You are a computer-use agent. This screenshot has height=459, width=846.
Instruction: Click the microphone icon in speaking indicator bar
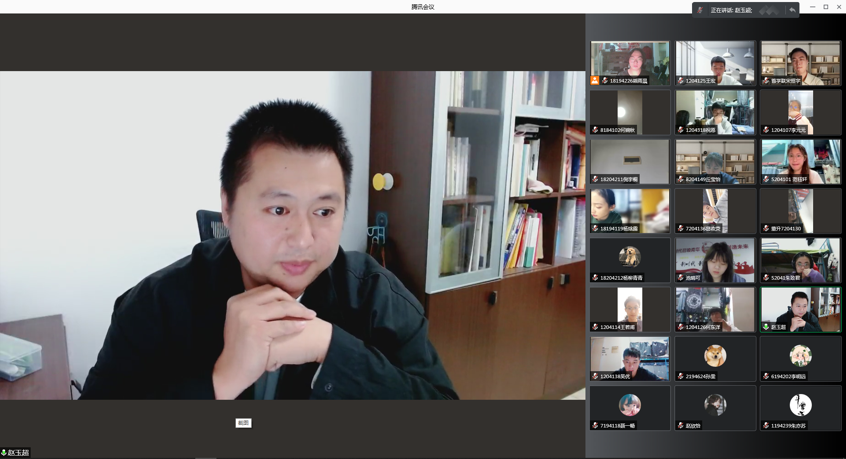[700, 10]
